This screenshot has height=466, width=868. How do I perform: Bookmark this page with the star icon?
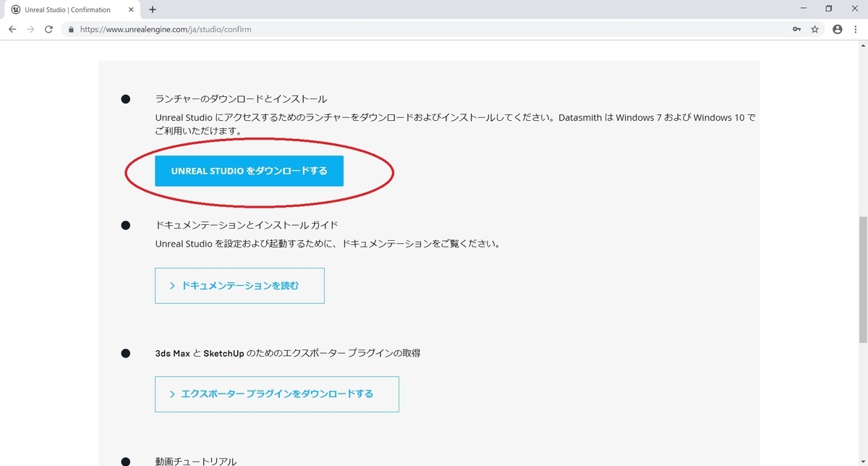[x=815, y=29]
